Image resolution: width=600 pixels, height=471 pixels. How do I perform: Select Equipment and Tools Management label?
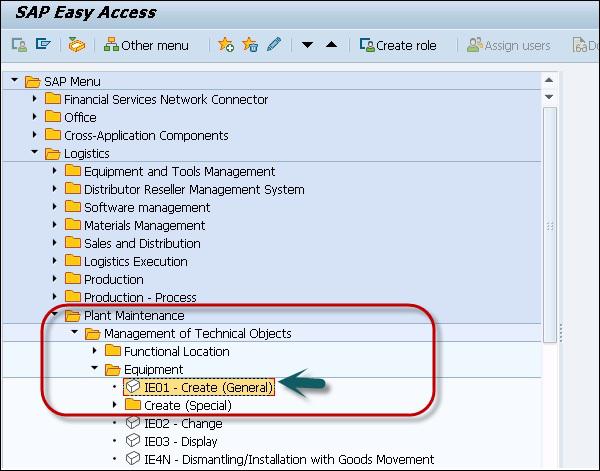179,171
